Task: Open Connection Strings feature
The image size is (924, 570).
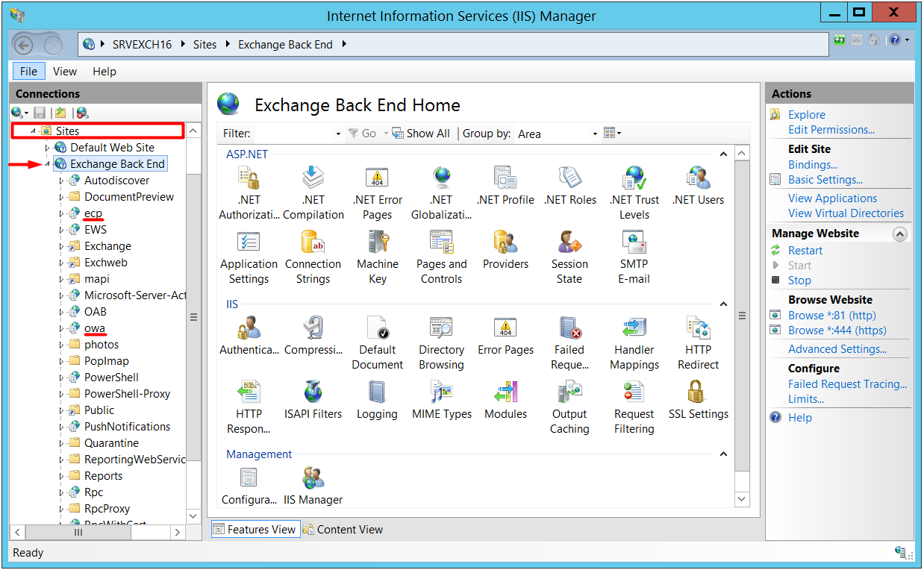Action: 313,257
